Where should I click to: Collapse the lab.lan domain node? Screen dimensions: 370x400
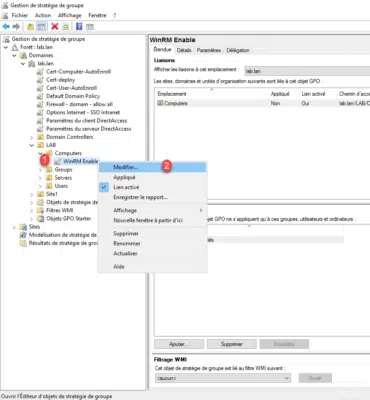click(23, 63)
